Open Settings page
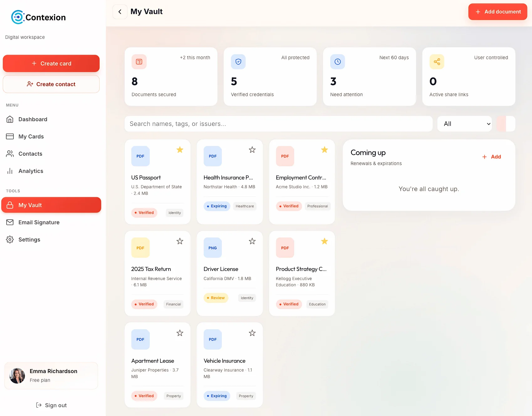Image resolution: width=532 pixels, height=416 pixels. 51,239
